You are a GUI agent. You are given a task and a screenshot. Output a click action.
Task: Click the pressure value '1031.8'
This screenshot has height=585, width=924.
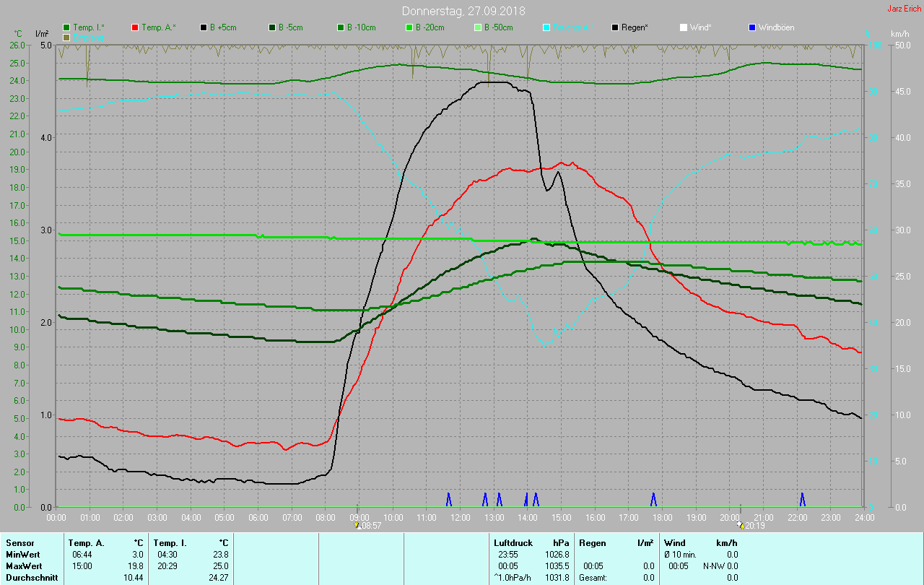[557, 578]
